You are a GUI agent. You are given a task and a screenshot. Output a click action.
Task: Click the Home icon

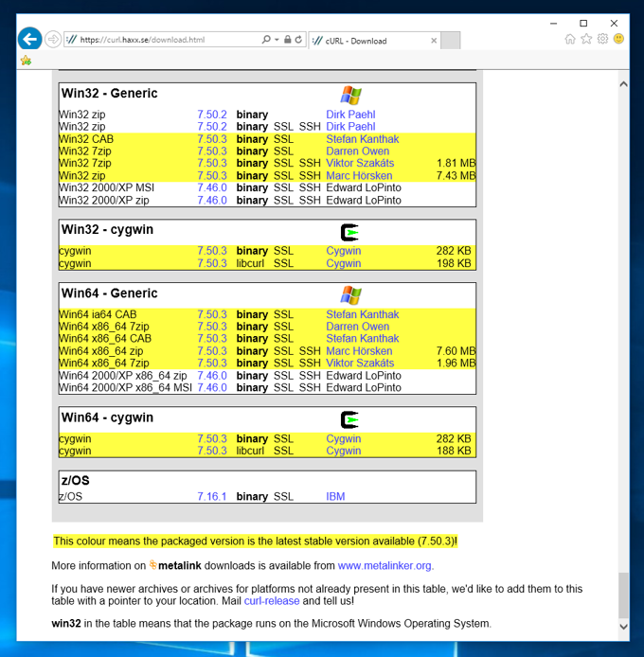pyautogui.click(x=570, y=39)
